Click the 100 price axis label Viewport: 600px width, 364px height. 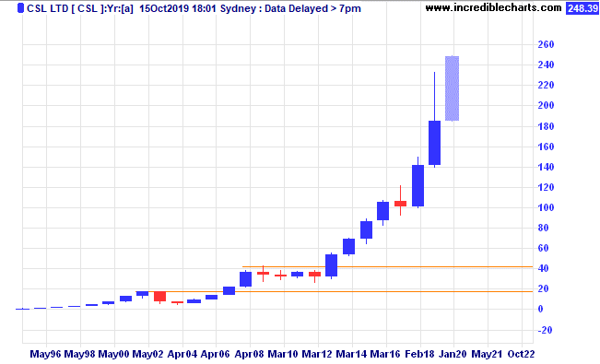pyautogui.click(x=546, y=207)
